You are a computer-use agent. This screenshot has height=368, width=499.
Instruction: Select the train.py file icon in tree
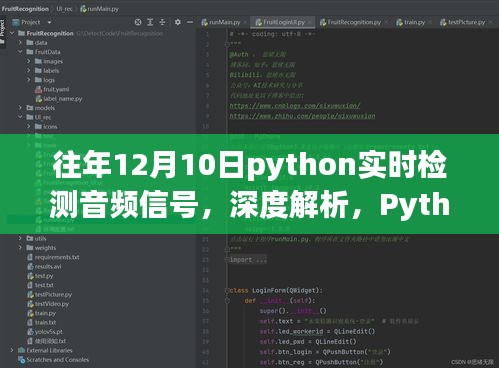[30, 313]
